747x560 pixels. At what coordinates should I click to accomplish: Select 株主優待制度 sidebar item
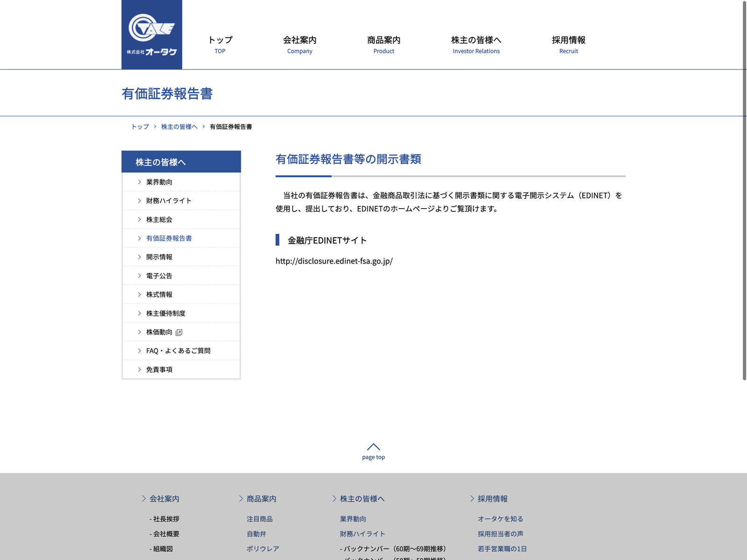pos(166,313)
